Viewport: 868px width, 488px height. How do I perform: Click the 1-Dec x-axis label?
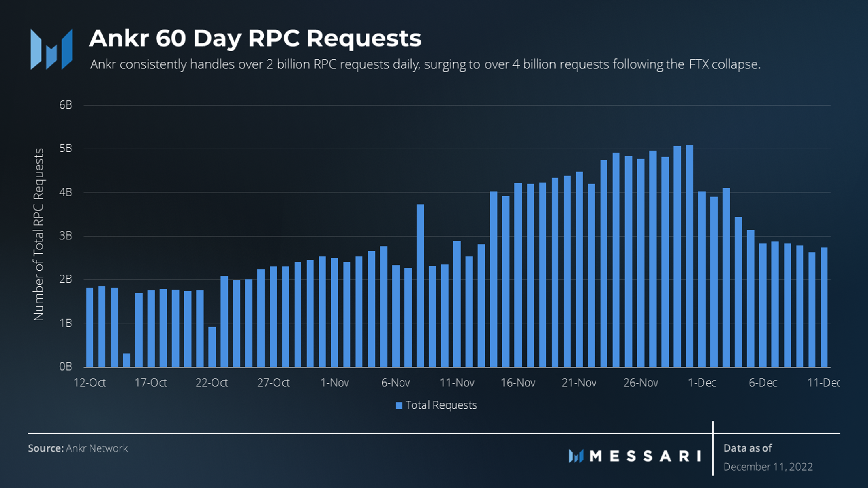[702, 383]
